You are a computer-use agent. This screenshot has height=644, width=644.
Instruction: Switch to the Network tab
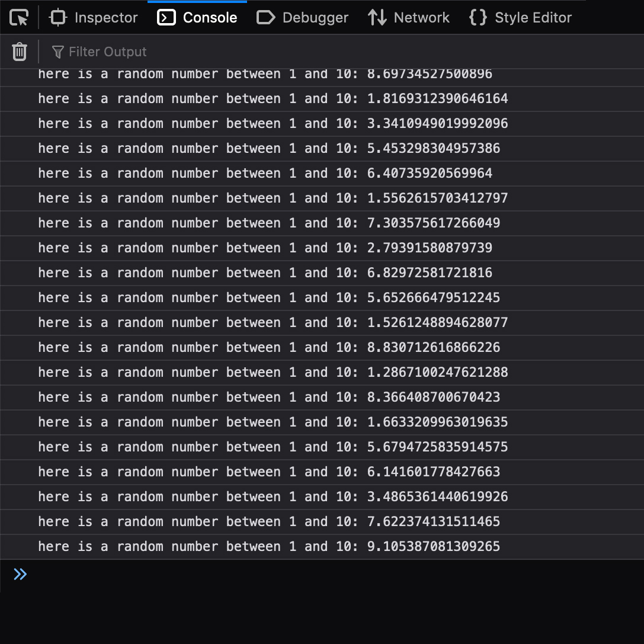tap(409, 18)
